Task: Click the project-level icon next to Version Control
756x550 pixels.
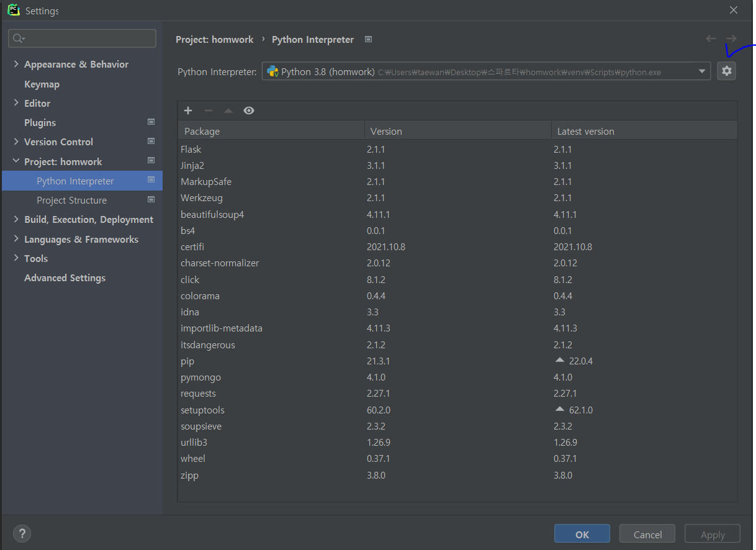Action: 151,142
